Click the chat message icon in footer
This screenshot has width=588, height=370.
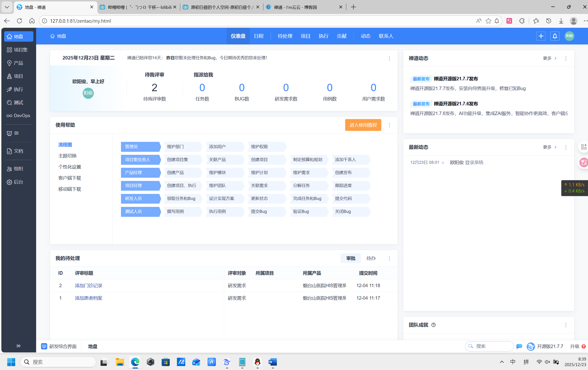click(x=519, y=346)
